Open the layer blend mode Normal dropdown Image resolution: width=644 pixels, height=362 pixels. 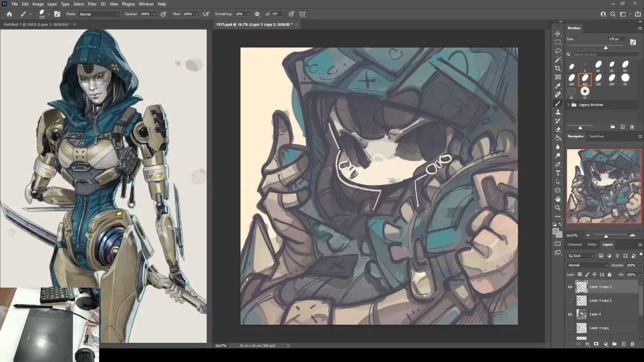point(588,265)
